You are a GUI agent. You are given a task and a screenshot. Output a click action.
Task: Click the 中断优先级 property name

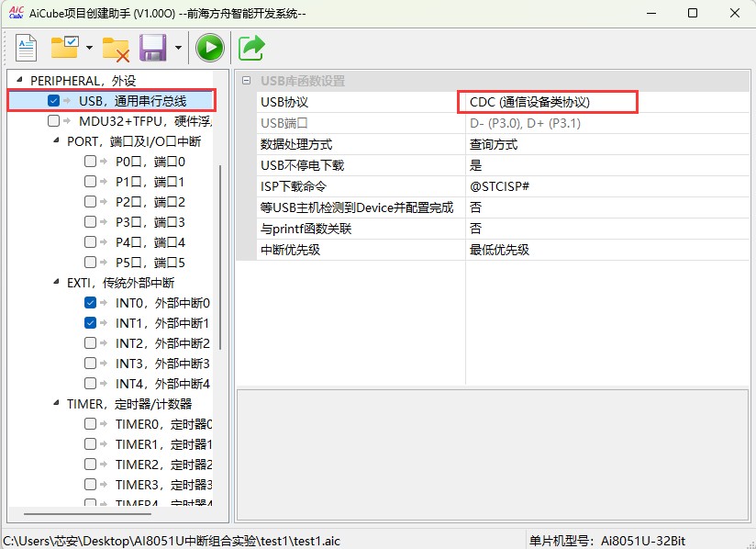pyautogui.click(x=290, y=250)
